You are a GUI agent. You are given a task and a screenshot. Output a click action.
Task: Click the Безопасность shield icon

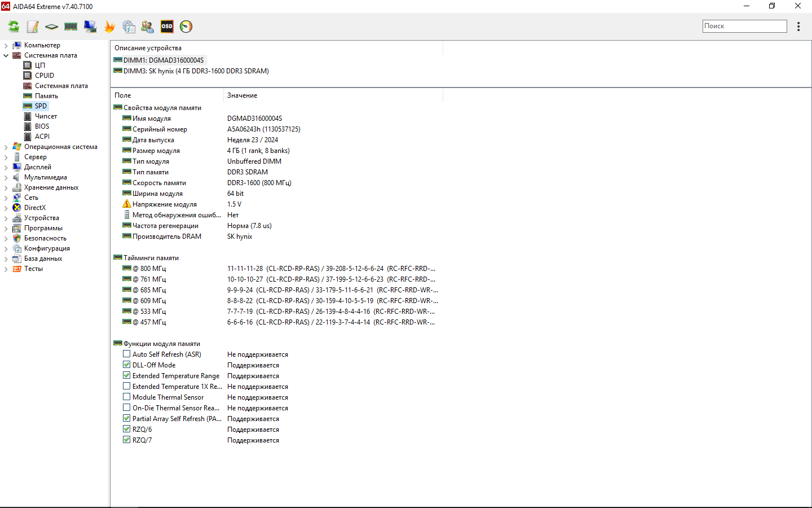tap(17, 238)
